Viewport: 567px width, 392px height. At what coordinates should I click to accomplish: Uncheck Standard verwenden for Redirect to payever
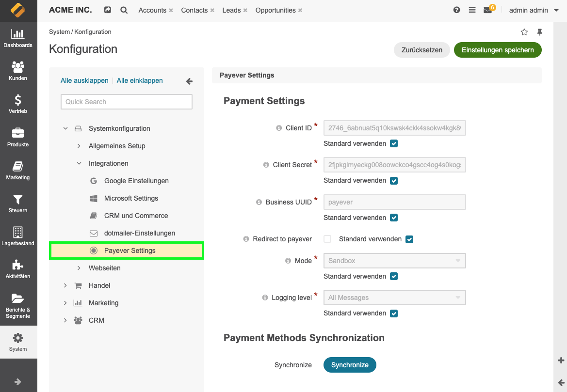tap(409, 239)
